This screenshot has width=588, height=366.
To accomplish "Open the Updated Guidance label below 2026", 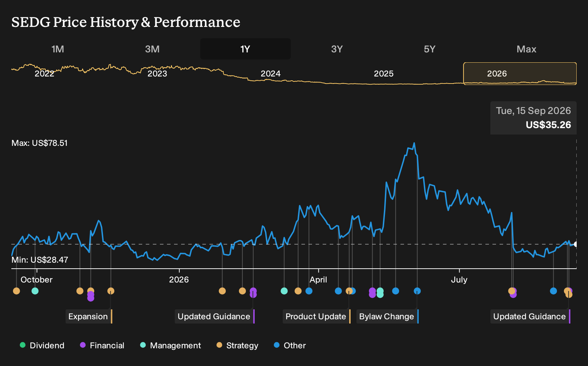I will (x=214, y=316).
